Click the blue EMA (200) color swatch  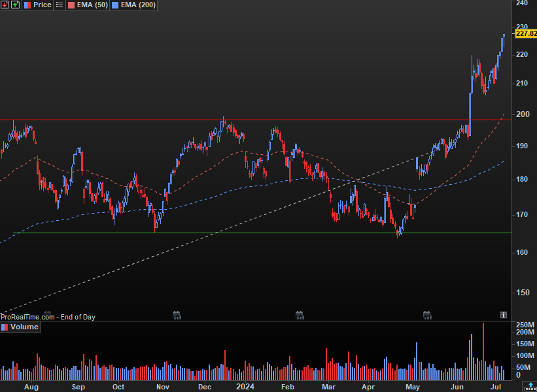click(x=115, y=5)
